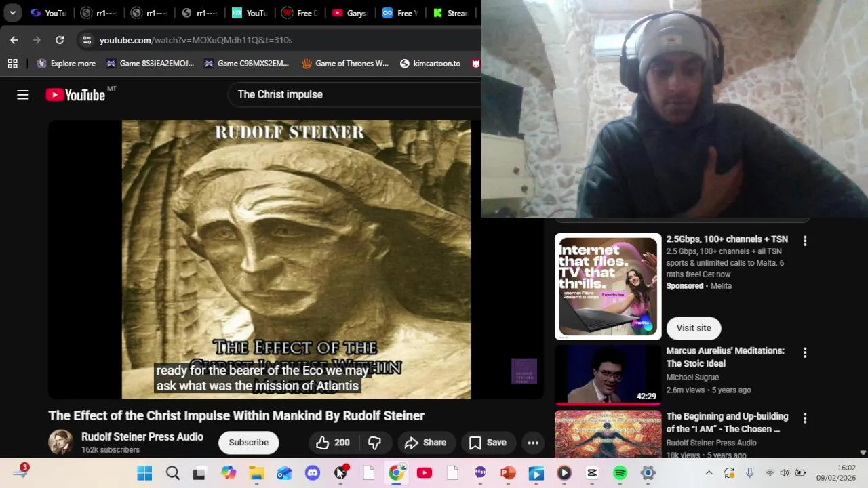Go to YouTube home via logo

(75, 95)
